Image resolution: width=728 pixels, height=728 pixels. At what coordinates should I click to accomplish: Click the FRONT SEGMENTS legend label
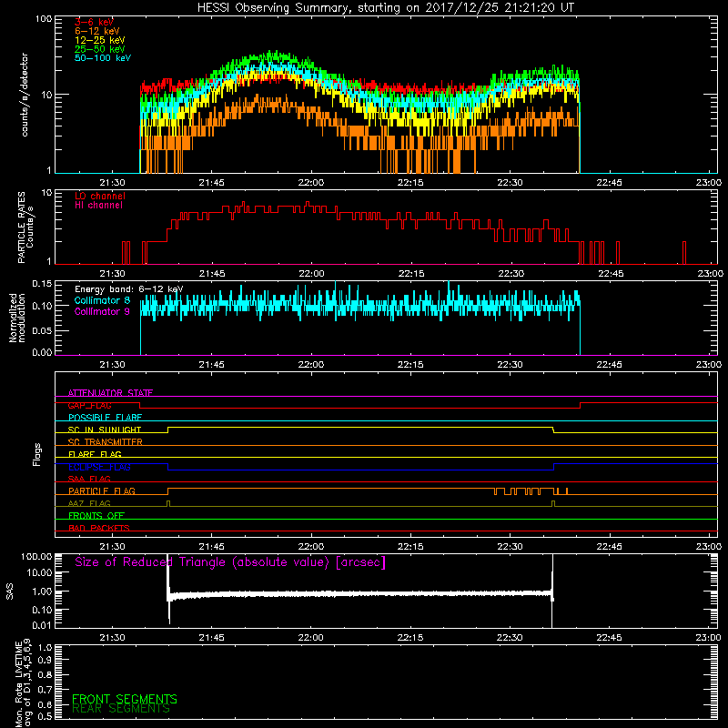(x=125, y=699)
